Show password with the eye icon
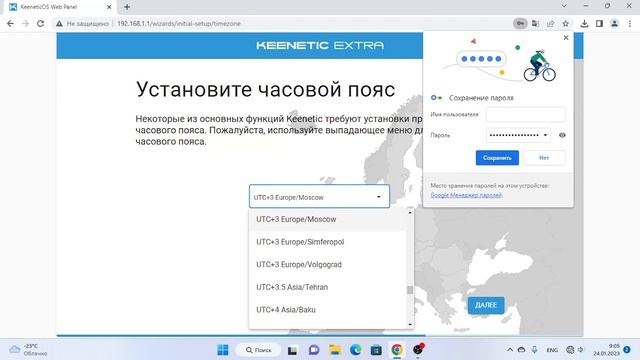This screenshot has height=360, width=640. point(562,135)
